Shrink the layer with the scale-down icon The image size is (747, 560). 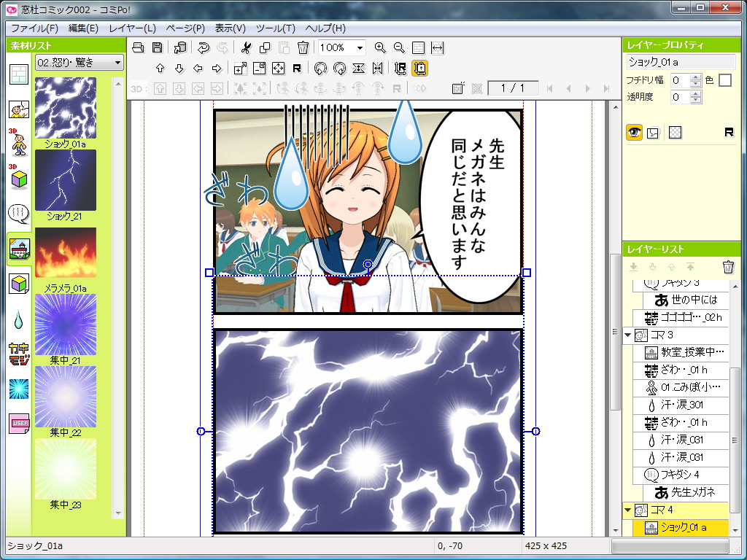pyautogui.click(x=259, y=68)
